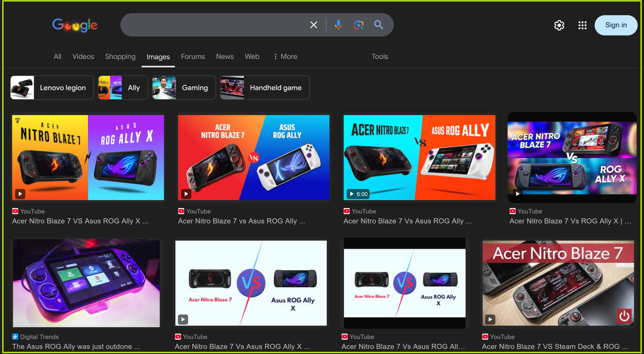
Task: Open link 'Acer Nitro Blaze 7 VS Steam Deck & ROG'
Action: [x=555, y=347]
